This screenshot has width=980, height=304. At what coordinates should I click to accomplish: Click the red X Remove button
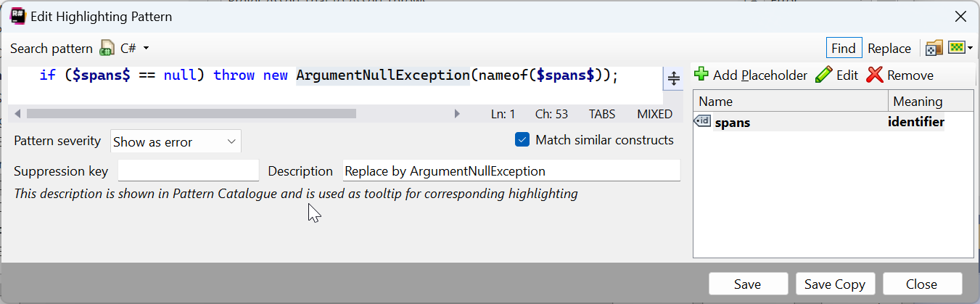(900, 75)
